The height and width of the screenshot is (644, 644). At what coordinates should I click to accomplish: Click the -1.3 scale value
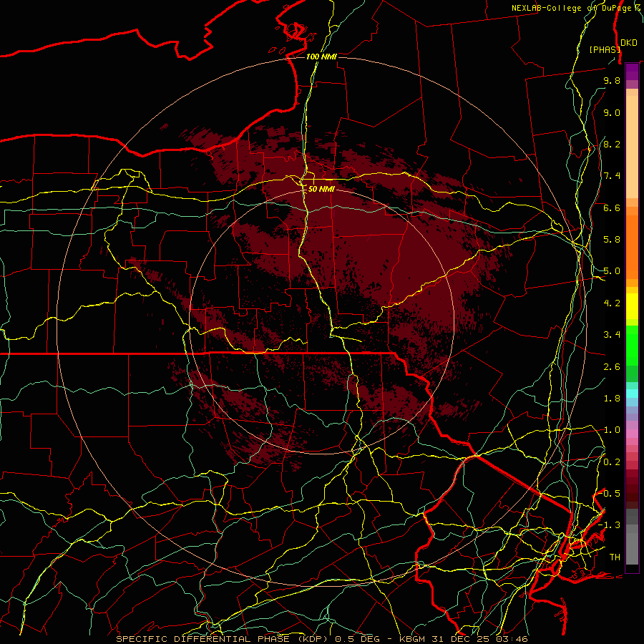(x=610, y=525)
